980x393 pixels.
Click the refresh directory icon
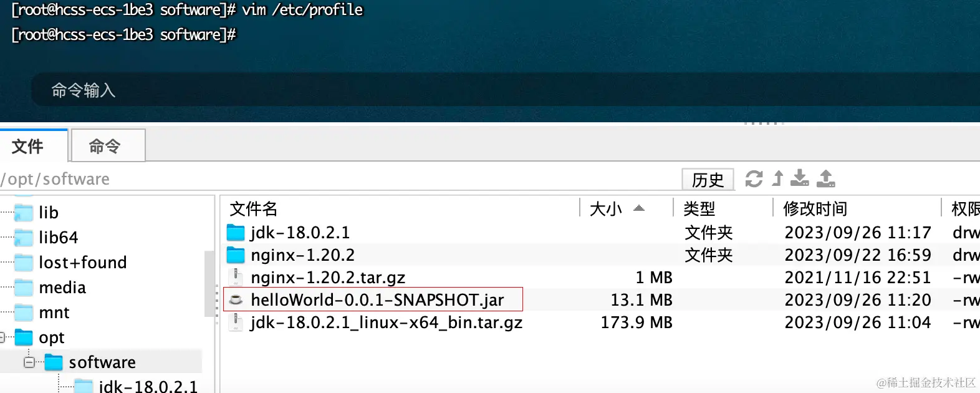(754, 179)
